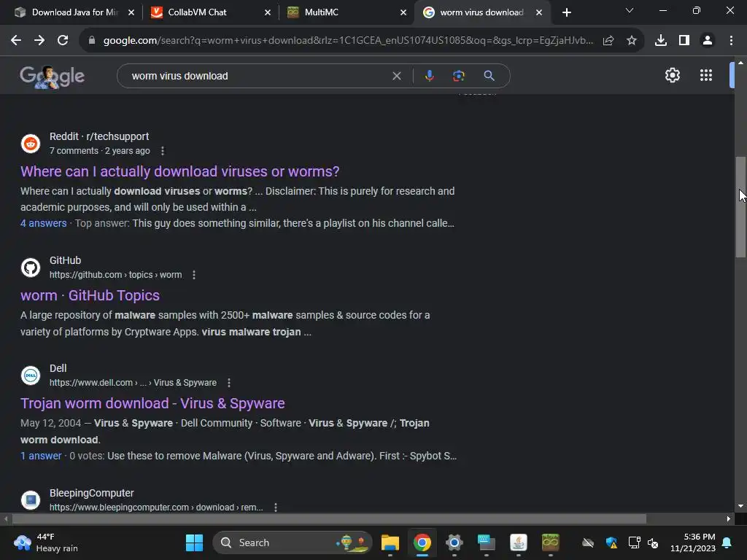Open more options for BleepingComputer result
The image size is (747, 560).
coord(276,507)
